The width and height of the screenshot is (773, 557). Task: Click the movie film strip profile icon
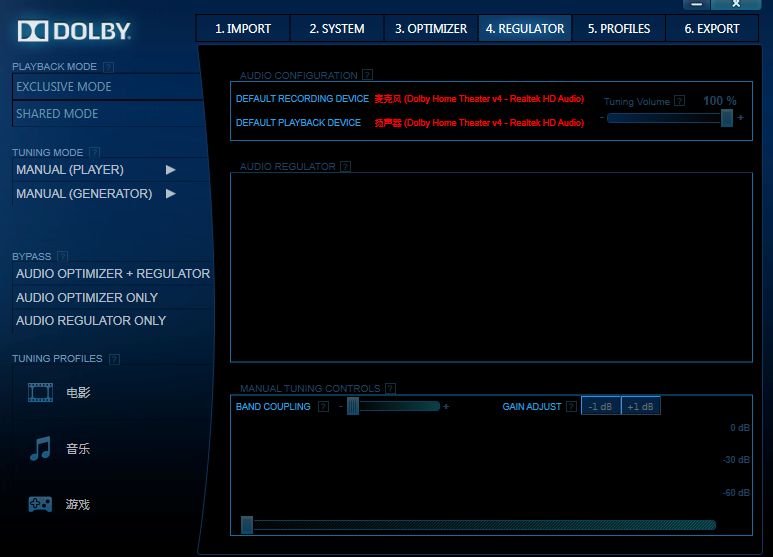click(40, 393)
